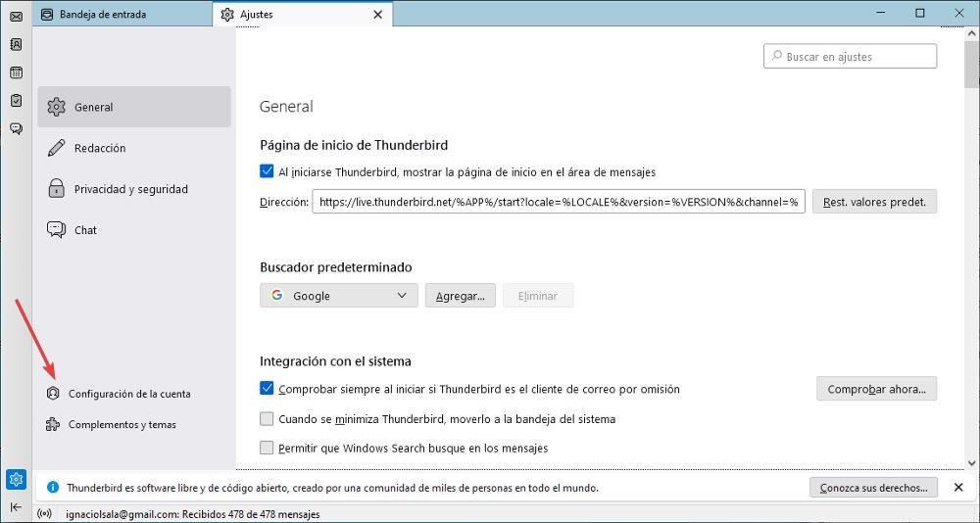Click Rest. valores predet. button

(x=874, y=202)
